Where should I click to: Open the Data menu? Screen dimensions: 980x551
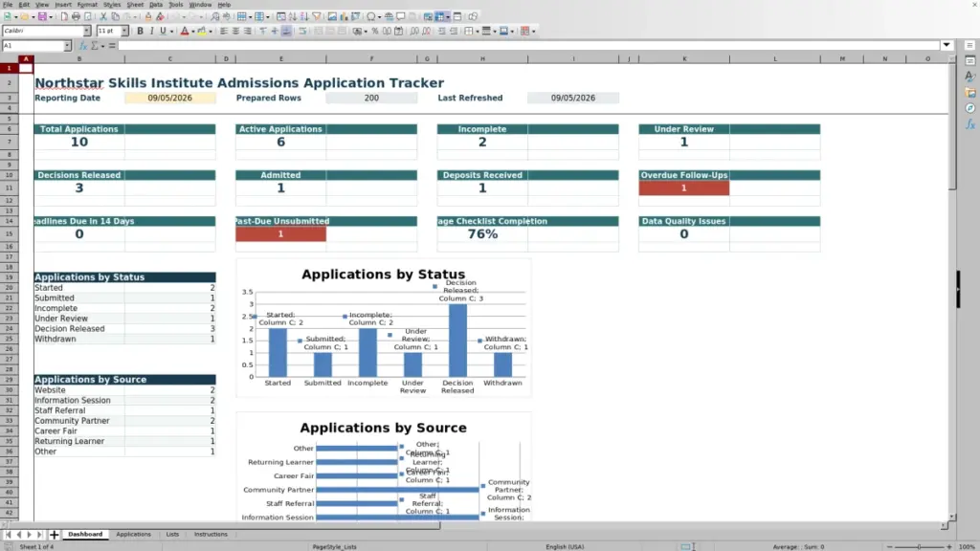click(x=156, y=5)
